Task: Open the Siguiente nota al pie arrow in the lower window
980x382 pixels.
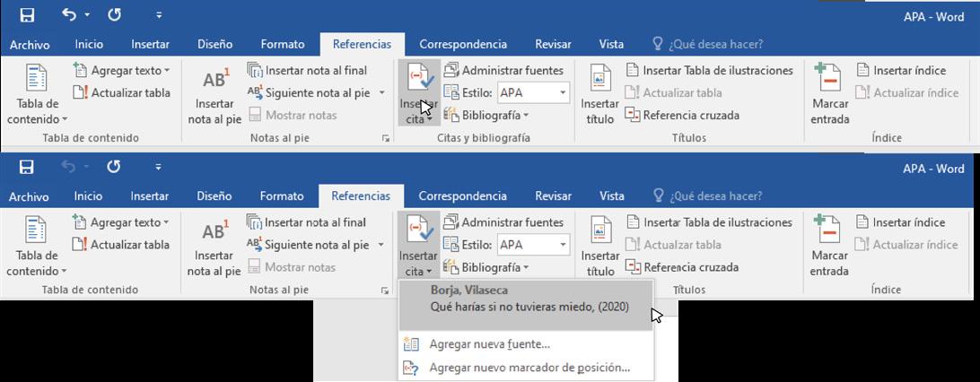Action: [x=381, y=246]
